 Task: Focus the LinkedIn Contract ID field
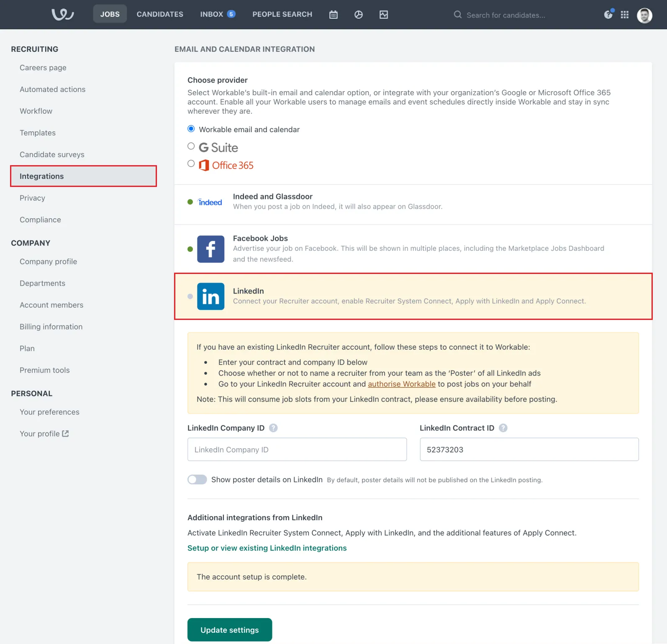click(529, 450)
